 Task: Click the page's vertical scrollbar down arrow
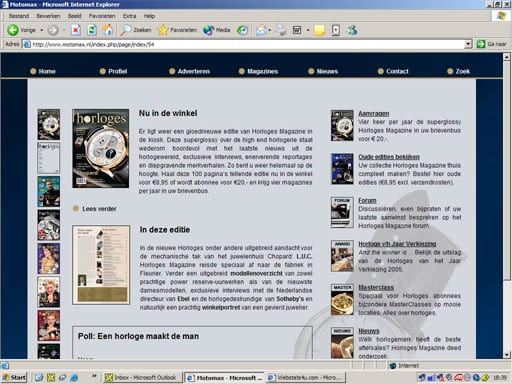[x=506, y=355]
